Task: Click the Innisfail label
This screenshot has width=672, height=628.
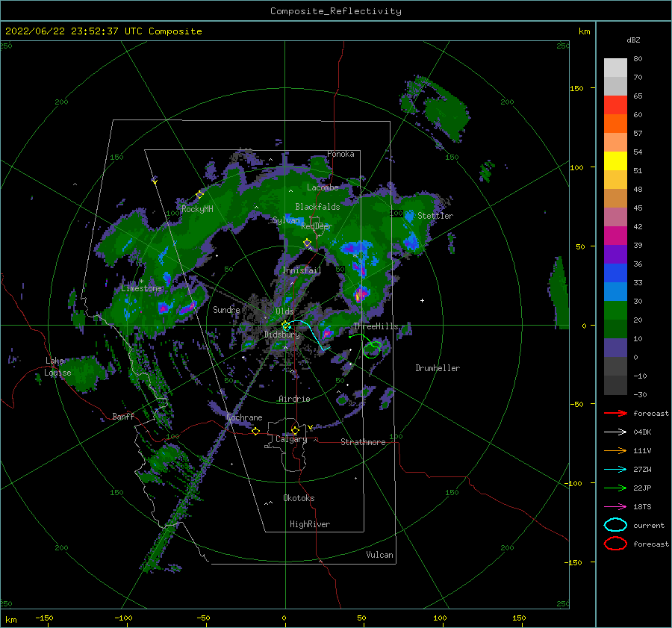Action: coord(302,270)
